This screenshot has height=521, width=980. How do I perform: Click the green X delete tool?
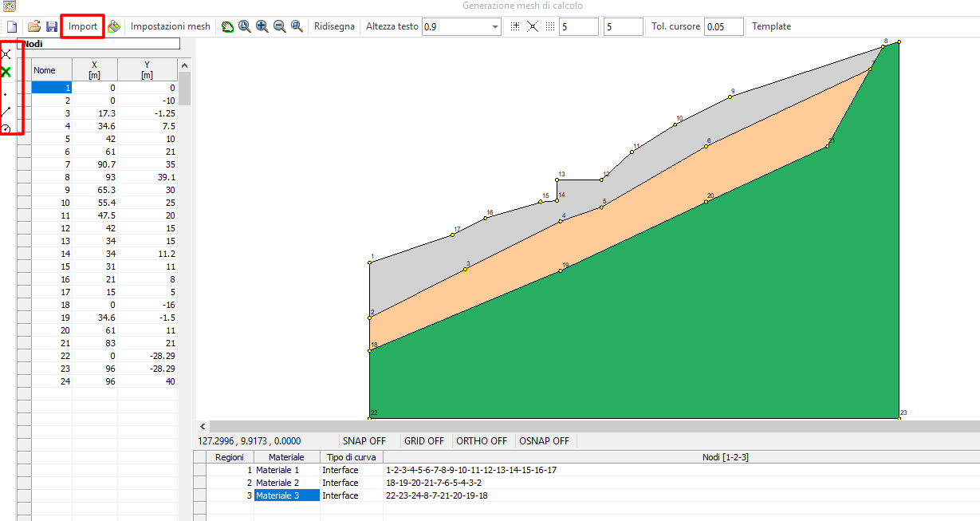(6, 73)
